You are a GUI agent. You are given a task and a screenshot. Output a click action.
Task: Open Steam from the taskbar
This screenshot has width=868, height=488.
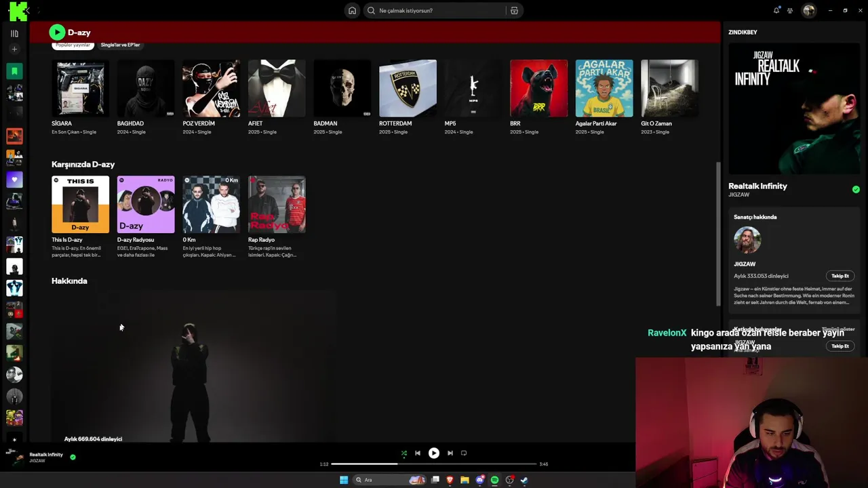[524, 480]
